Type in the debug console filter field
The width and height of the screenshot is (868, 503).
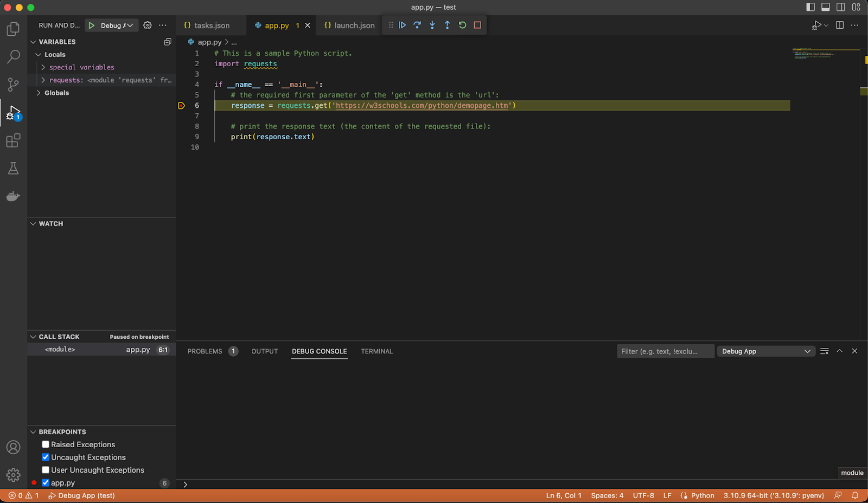click(665, 351)
